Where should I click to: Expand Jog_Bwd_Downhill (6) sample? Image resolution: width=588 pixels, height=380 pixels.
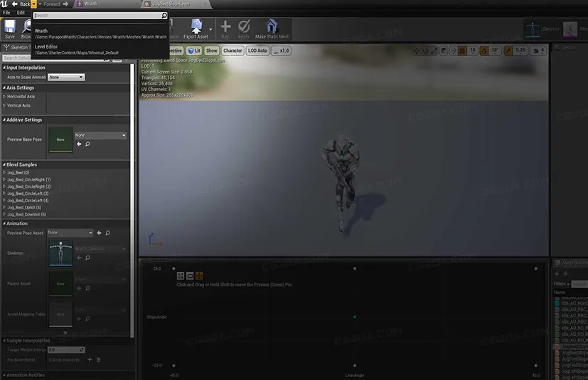click(4, 214)
